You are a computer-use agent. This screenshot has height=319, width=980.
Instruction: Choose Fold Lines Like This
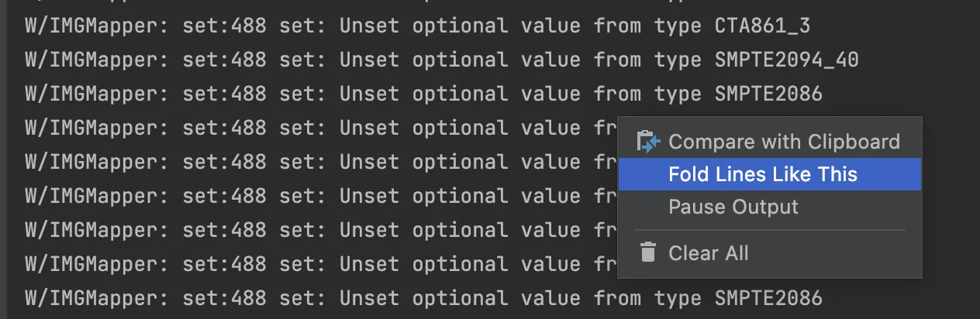click(762, 174)
